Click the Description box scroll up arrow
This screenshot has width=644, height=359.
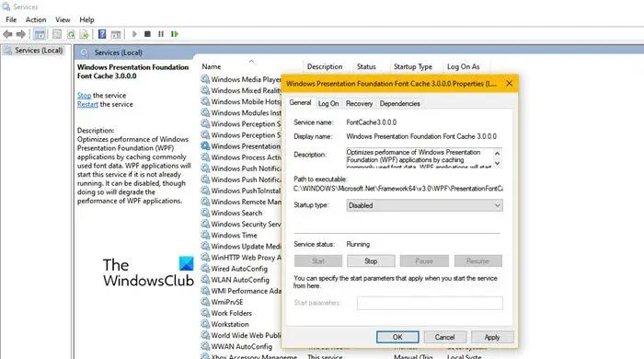coord(497,153)
